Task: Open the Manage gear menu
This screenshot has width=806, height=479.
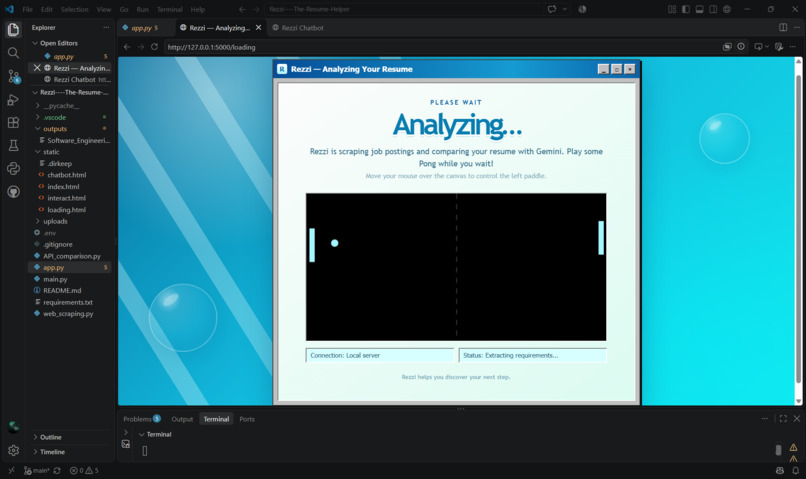Action: tap(13, 450)
